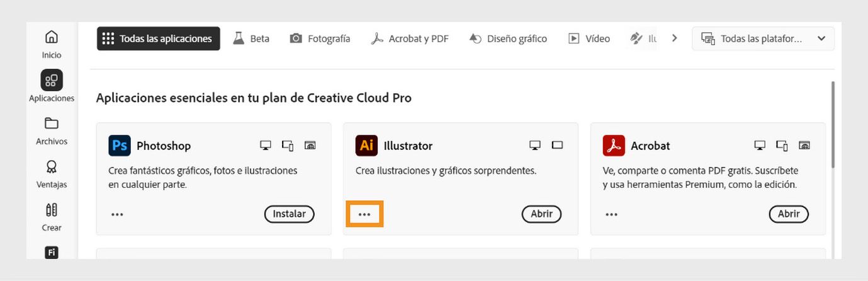Viewport: 868px width, 281px height.
Task: Click the Acrobat app icon
Action: (x=614, y=146)
